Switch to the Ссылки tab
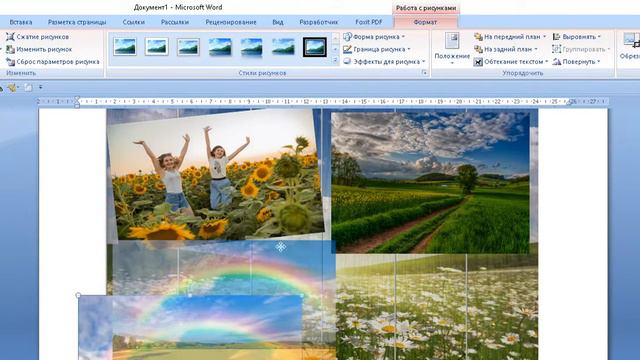Image resolution: width=640 pixels, height=360 pixels. 134,22
